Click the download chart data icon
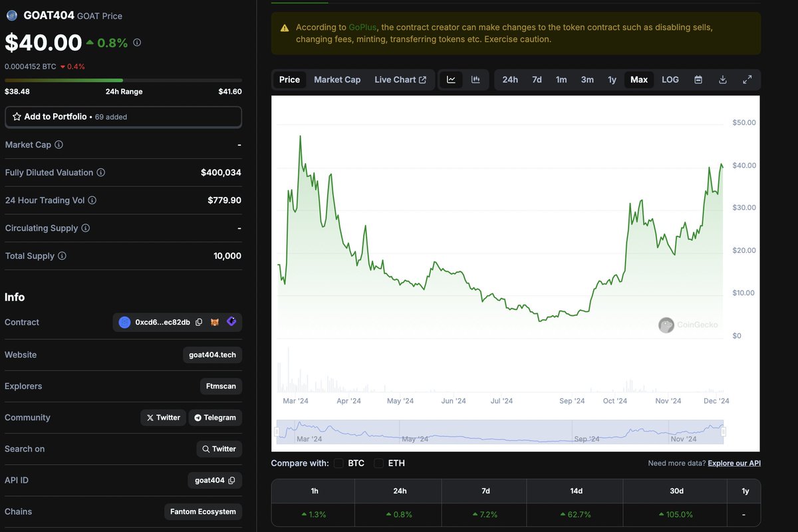Image resolution: width=798 pixels, height=532 pixels. pos(723,80)
